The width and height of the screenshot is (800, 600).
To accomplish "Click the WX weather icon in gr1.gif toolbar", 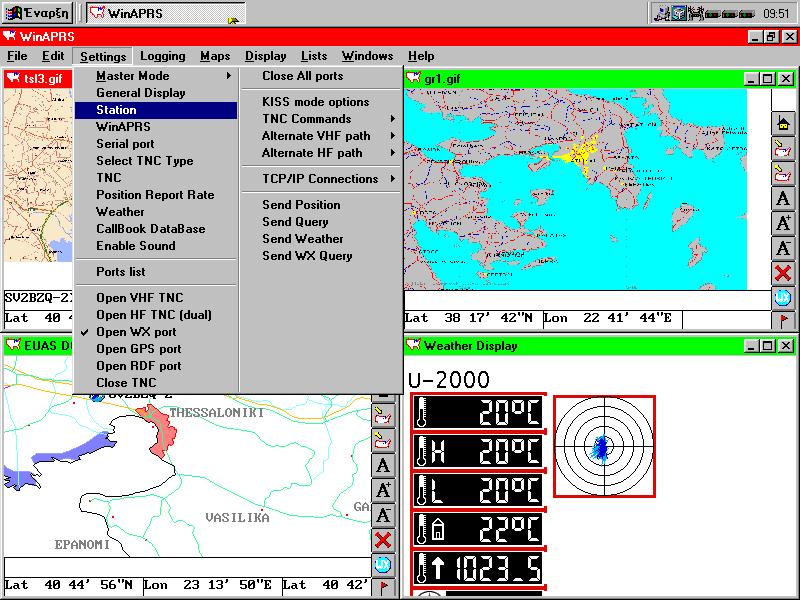I will click(x=783, y=298).
